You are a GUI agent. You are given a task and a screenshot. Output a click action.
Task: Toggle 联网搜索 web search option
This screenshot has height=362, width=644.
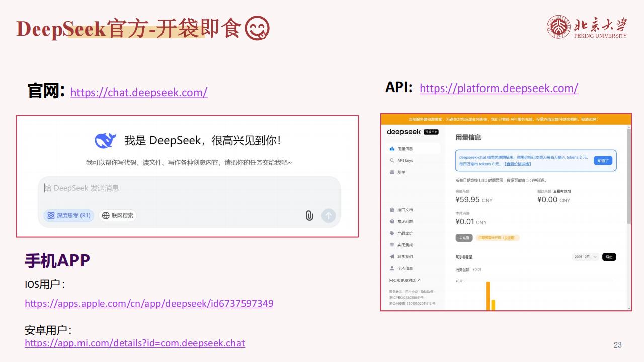(x=118, y=215)
